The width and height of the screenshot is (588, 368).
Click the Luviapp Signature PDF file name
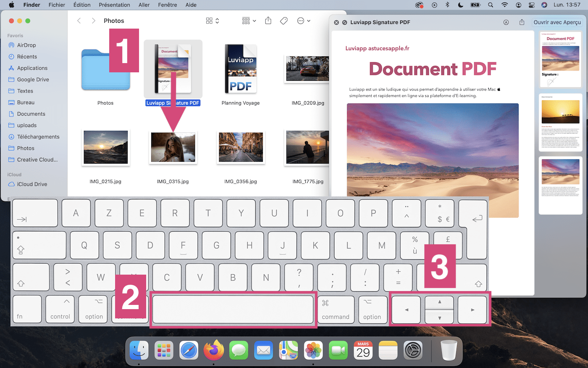tap(173, 103)
